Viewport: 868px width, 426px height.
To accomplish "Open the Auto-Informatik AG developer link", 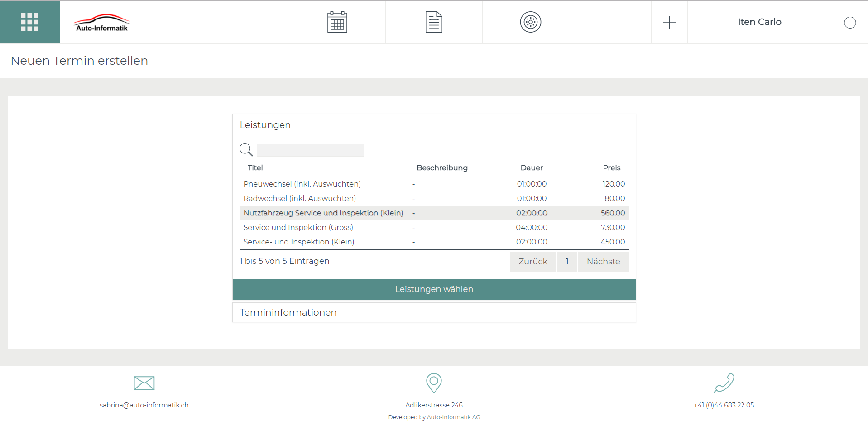I will tap(453, 417).
